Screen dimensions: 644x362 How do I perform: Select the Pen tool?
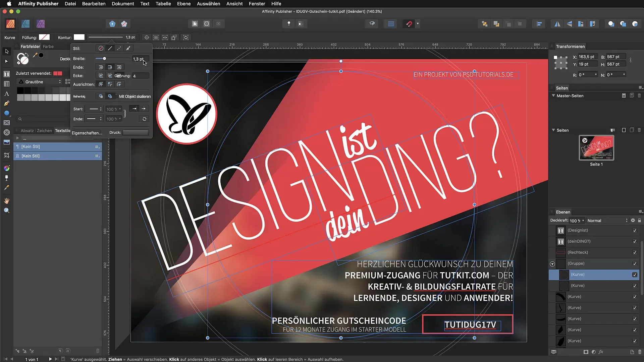click(7, 103)
